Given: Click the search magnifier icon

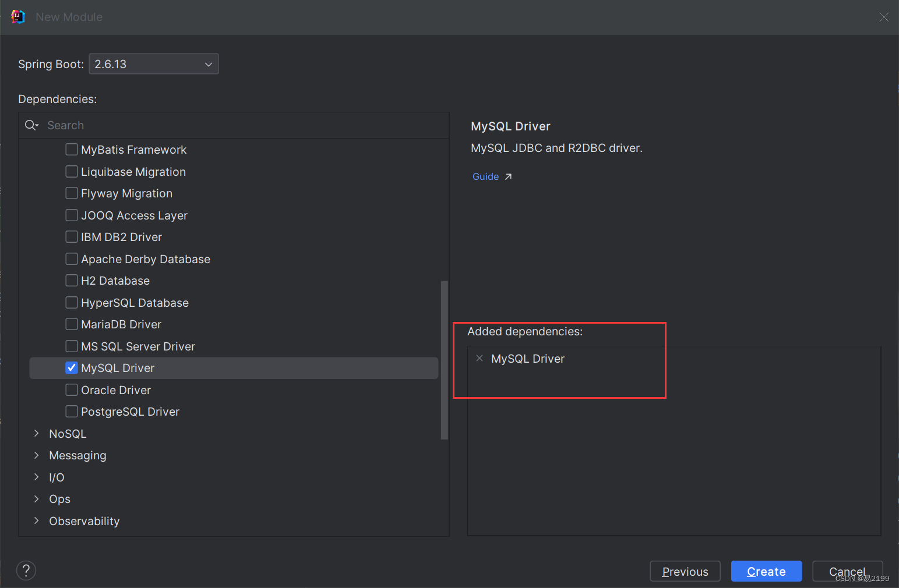Looking at the screenshot, I should pyautogui.click(x=31, y=125).
